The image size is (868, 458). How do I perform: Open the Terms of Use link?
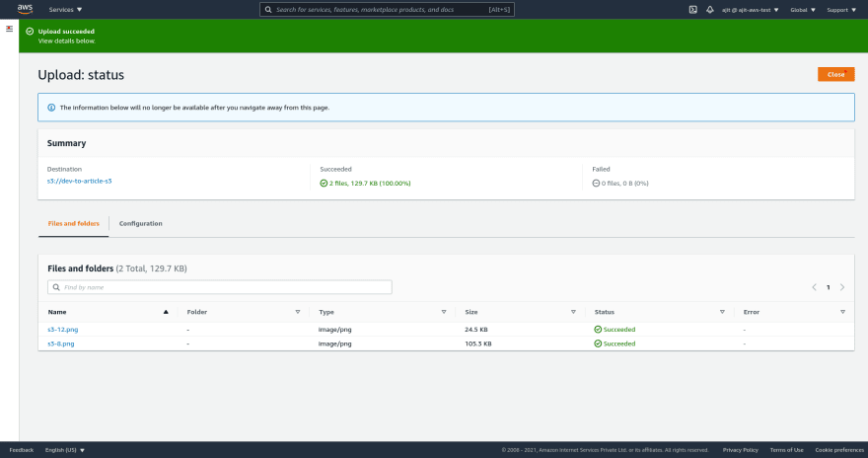tap(787, 450)
